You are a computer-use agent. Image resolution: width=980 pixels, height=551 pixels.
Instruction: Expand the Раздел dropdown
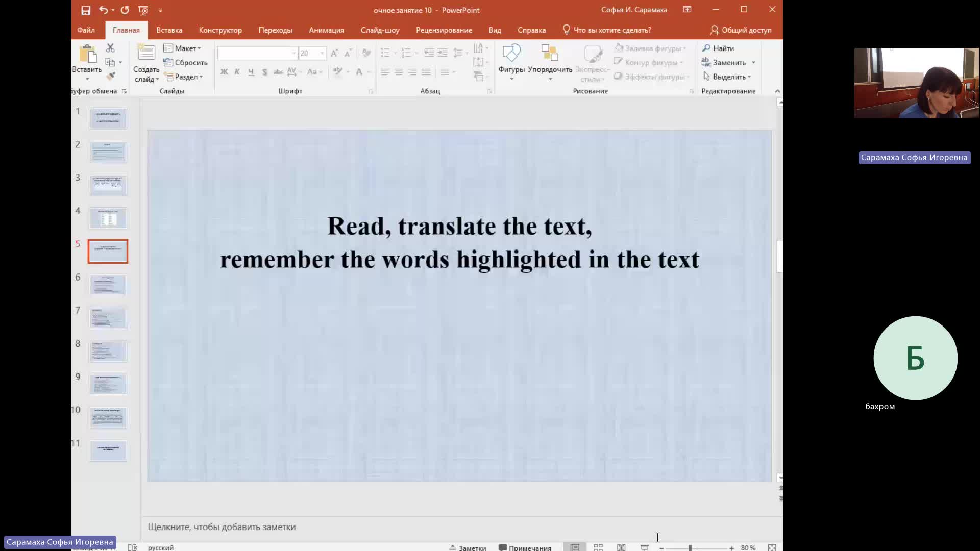pos(184,77)
